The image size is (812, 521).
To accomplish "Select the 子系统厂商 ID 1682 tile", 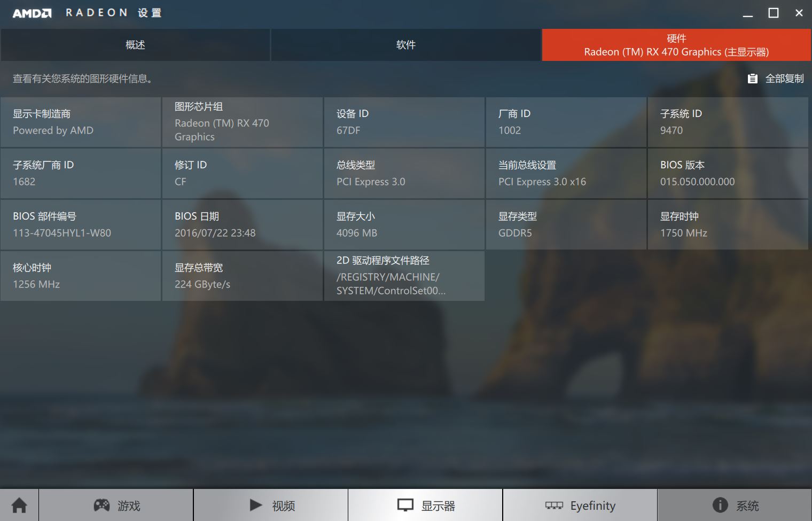I will pyautogui.click(x=81, y=173).
